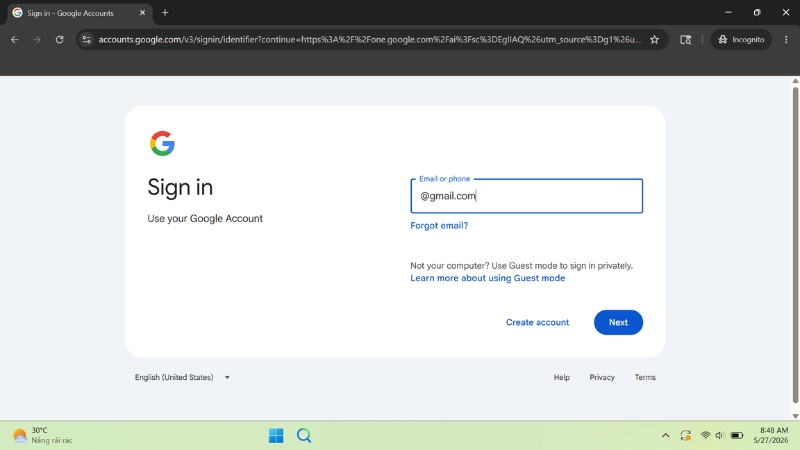Open the weather widget showing 30°C
This screenshot has height=450, width=800.
43,435
